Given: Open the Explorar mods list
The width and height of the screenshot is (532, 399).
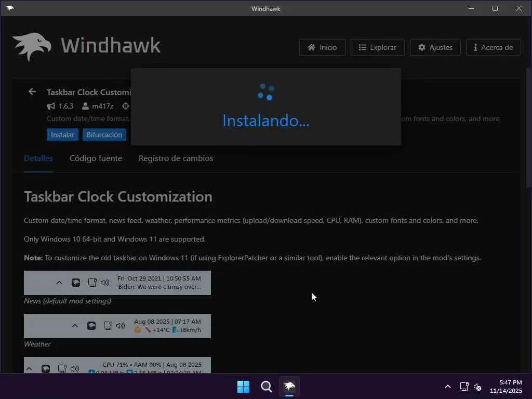Looking at the screenshot, I should pyautogui.click(x=377, y=47).
